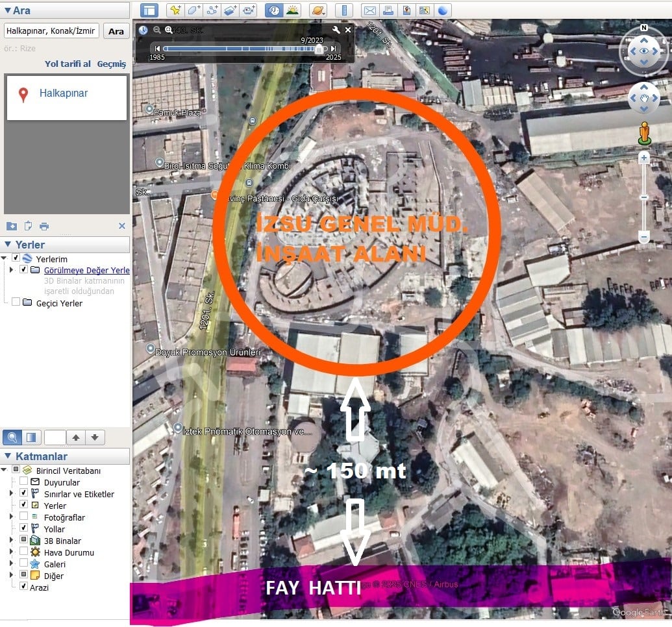Open historical imagery options wrench icon
This screenshot has height=627, width=672.
336,30
